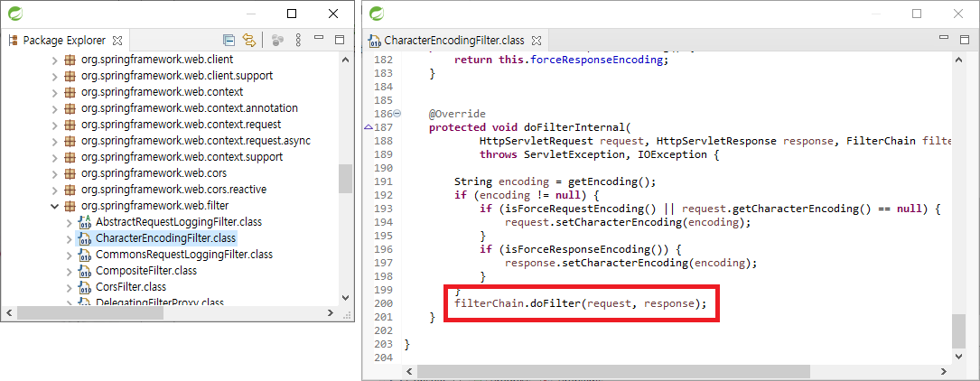Click setCharacterEncoding on line 197
Viewport: 980px width, 381px height.
(626, 263)
